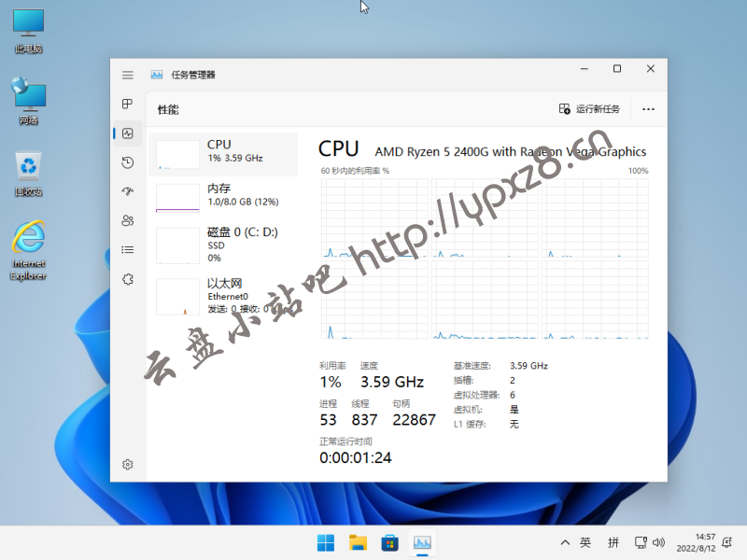747x560 pixels.
Task: Open the Users page icon
Action: 127,220
